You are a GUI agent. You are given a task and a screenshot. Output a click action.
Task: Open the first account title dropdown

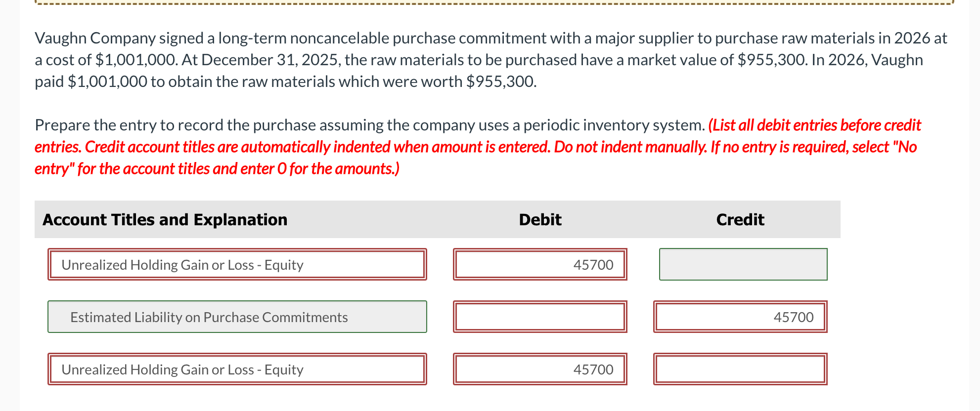[236, 264]
